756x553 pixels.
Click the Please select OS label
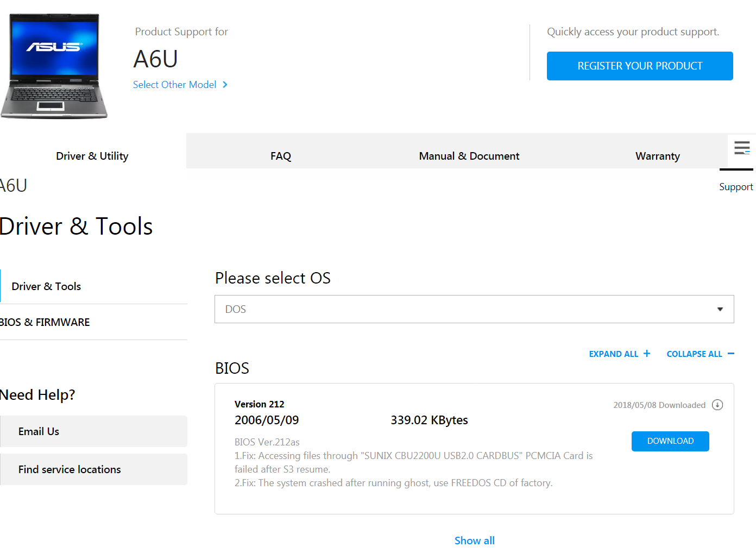point(273,278)
